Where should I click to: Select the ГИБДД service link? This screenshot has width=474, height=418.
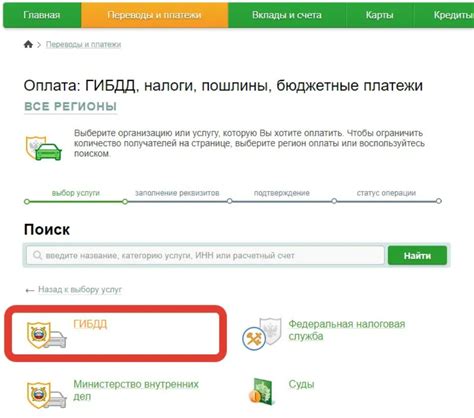pyautogui.click(x=90, y=324)
